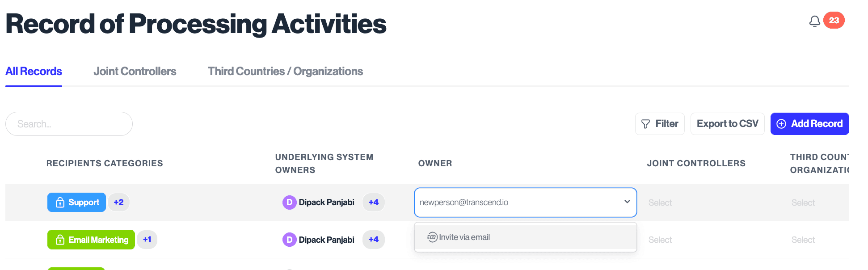
Task: Collapse the Owner dropdown chevron
Action: tap(627, 202)
